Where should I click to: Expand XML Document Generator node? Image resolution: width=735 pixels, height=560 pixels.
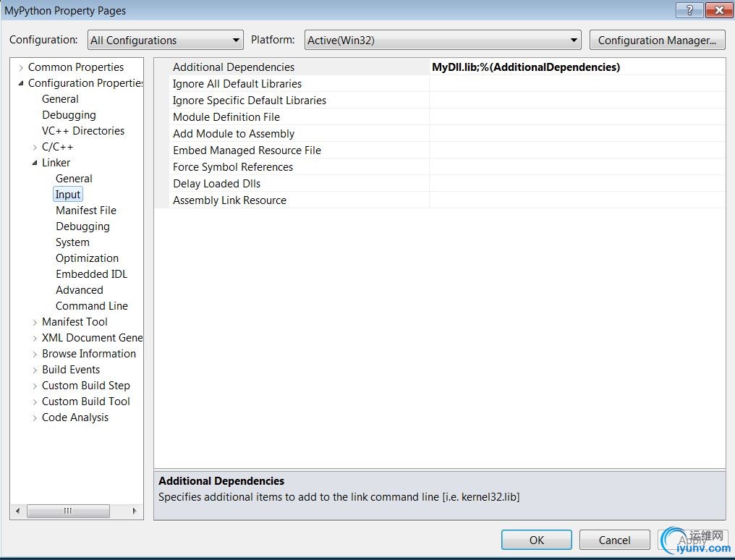tap(35, 339)
